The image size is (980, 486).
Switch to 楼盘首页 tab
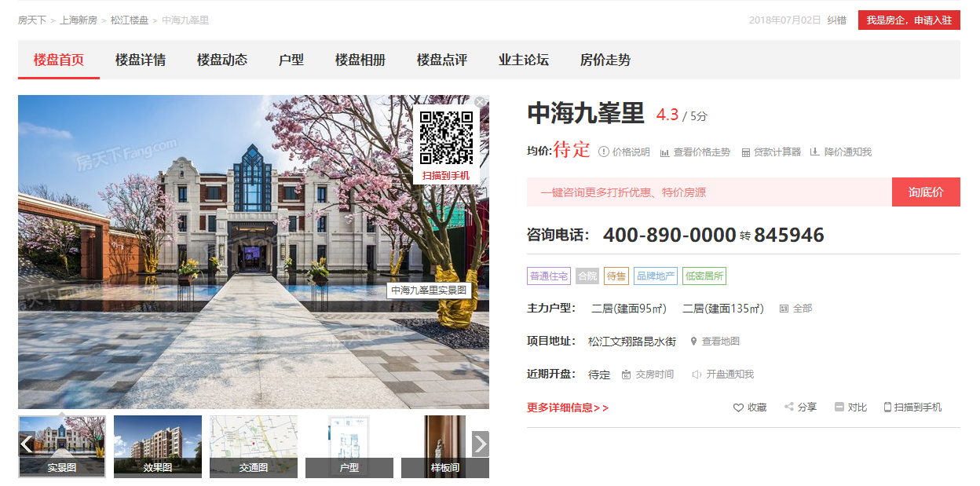tap(59, 60)
